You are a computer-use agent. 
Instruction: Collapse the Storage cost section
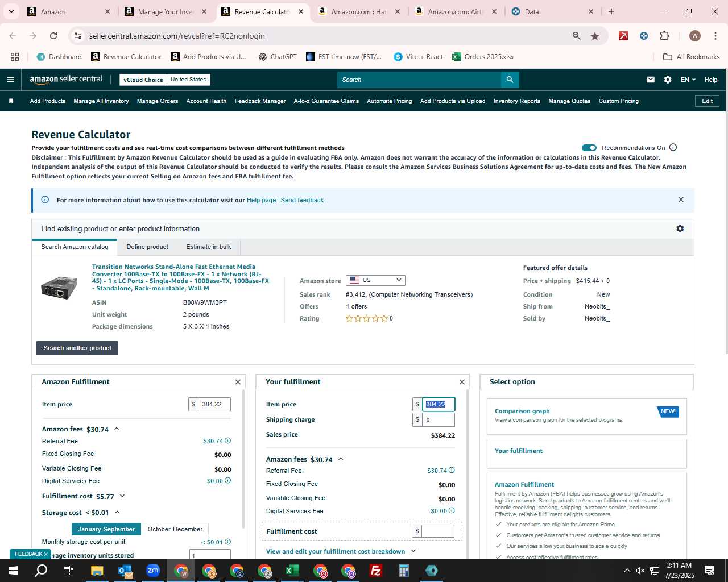pyautogui.click(x=117, y=513)
